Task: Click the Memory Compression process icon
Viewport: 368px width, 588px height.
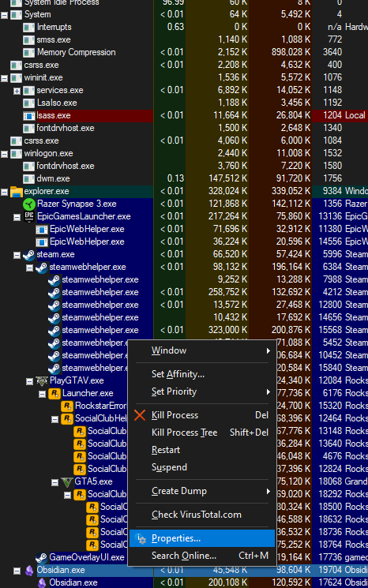Action: tap(29, 53)
